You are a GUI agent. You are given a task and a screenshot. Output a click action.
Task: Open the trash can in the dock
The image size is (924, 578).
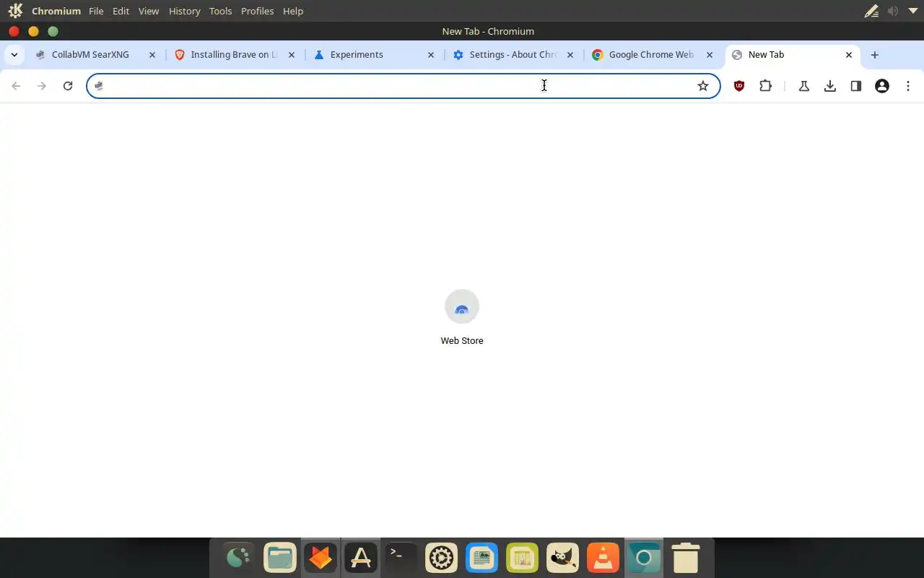pyautogui.click(x=685, y=558)
